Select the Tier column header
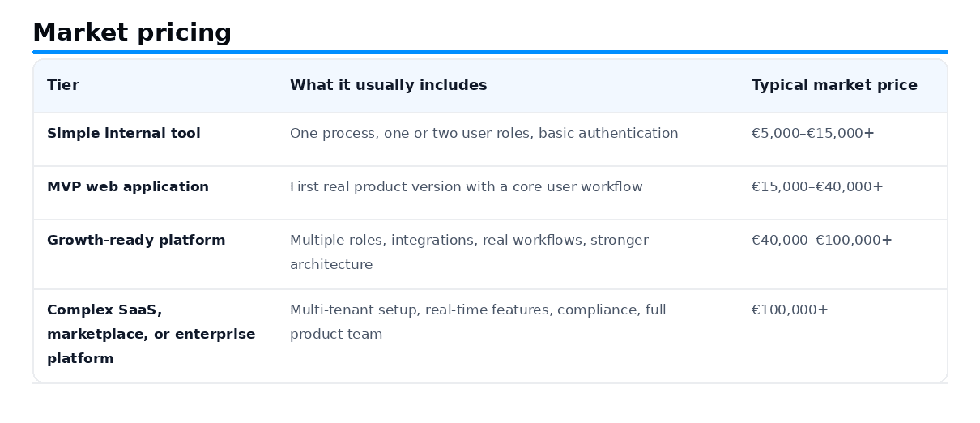The width and height of the screenshot is (980, 423). click(x=63, y=85)
